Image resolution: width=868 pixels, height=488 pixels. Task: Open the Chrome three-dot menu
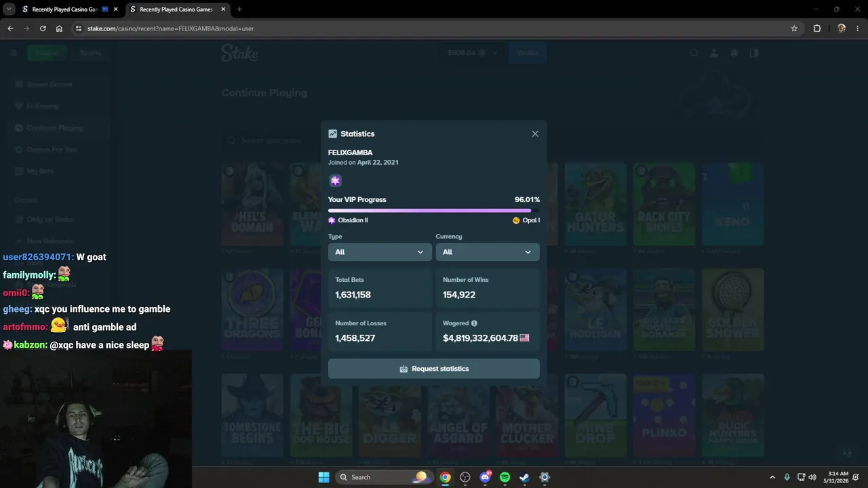858,28
